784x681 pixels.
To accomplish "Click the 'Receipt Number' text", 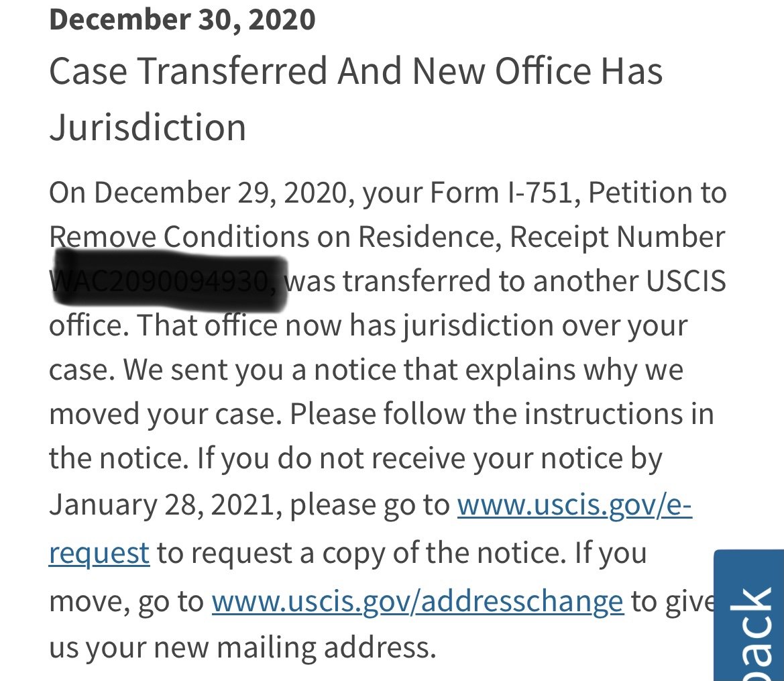I will (x=617, y=236).
